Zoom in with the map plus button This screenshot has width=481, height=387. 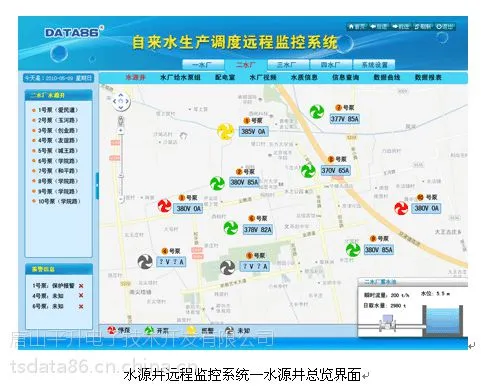pyautogui.click(x=121, y=130)
